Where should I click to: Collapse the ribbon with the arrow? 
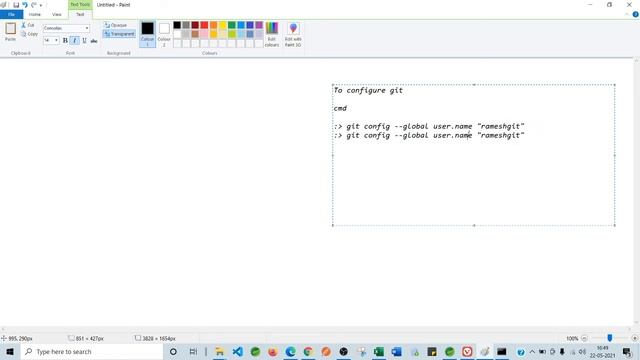(627, 14)
